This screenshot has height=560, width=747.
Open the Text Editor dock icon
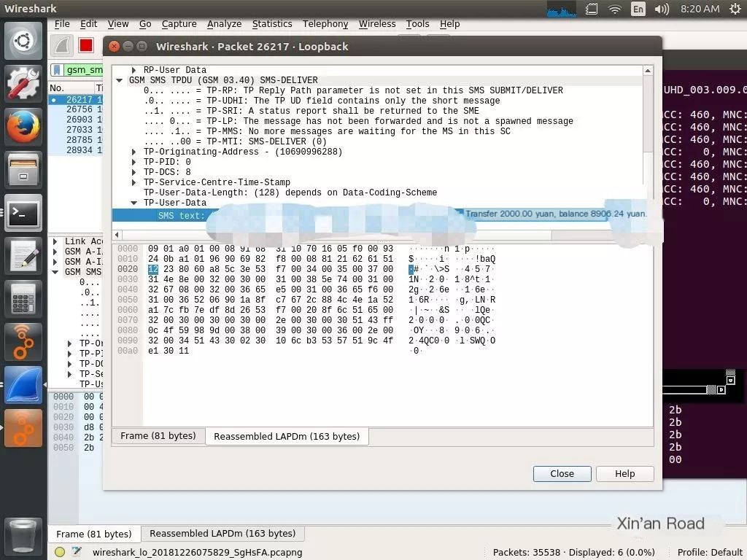(23, 256)
